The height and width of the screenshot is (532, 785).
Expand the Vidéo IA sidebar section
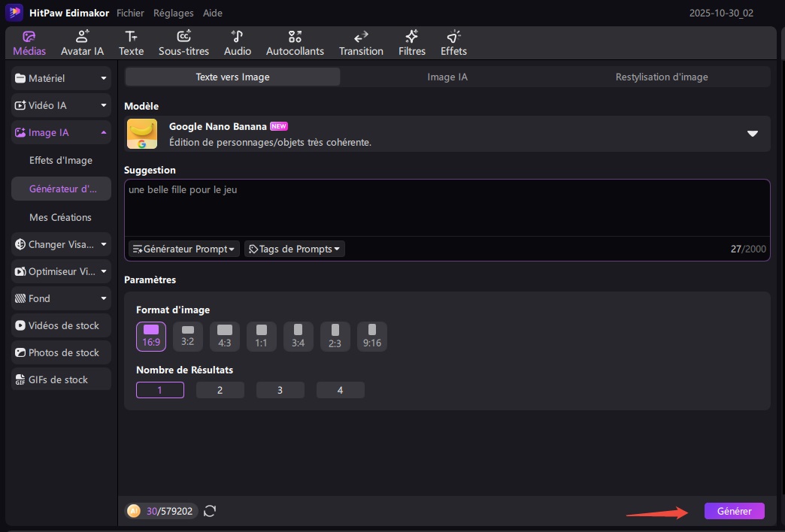[x=61, y=105]
